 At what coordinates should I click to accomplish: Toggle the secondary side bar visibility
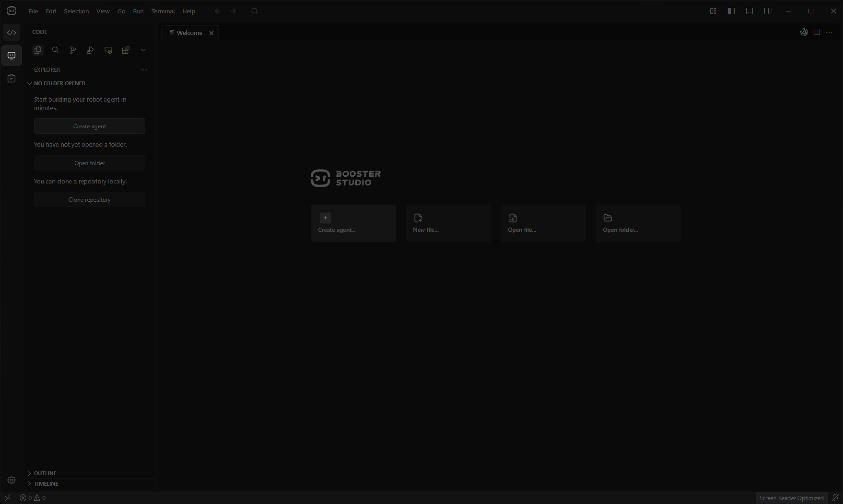[767, 11]
